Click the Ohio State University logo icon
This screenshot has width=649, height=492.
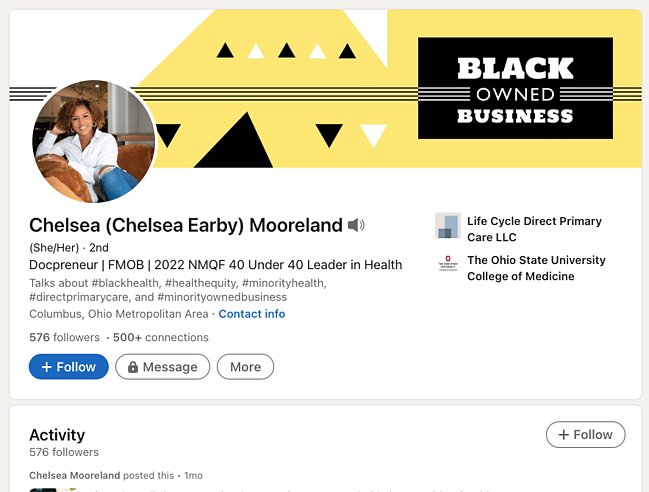[x=447, y=264]
